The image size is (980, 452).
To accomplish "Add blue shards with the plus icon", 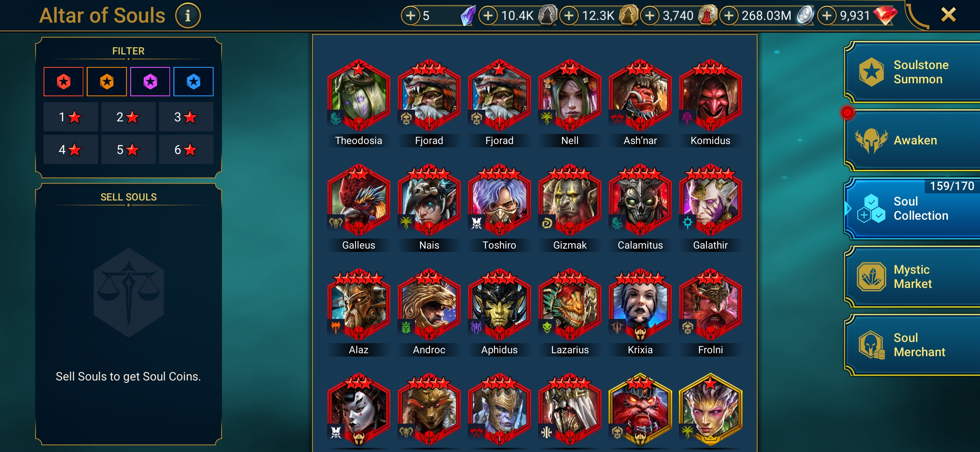I will pyautogui.click(x=410, y=16).
